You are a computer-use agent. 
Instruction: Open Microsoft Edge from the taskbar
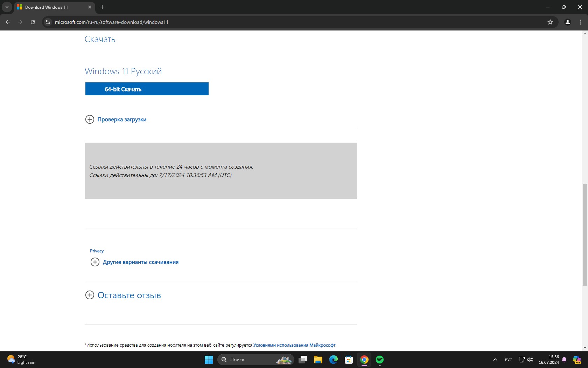pos(334,360)
